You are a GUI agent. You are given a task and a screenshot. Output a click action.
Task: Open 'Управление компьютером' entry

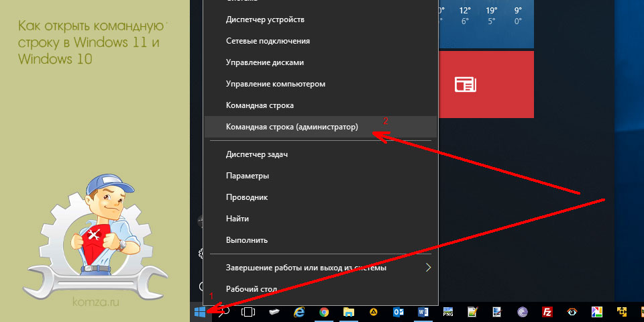click(321, 84)
